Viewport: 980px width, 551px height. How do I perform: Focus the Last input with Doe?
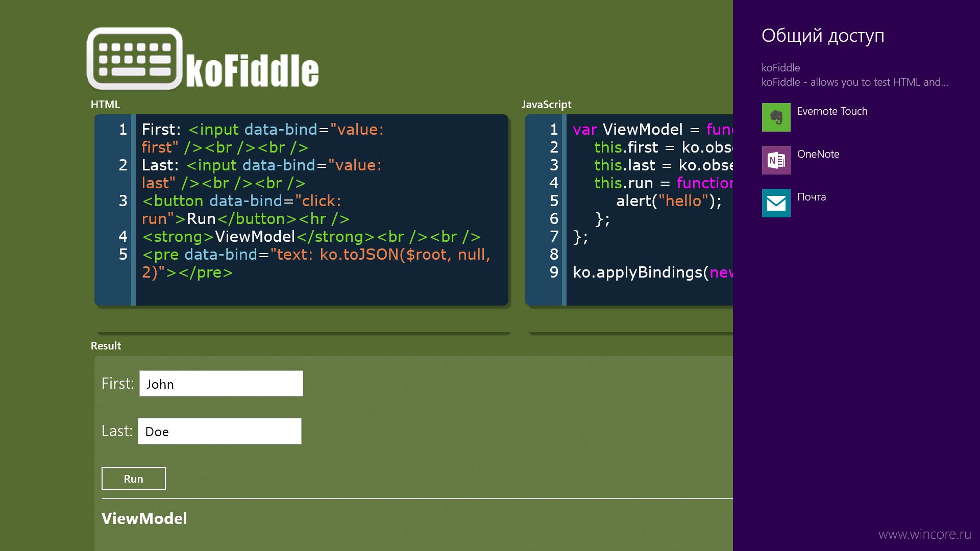point(219,431)
